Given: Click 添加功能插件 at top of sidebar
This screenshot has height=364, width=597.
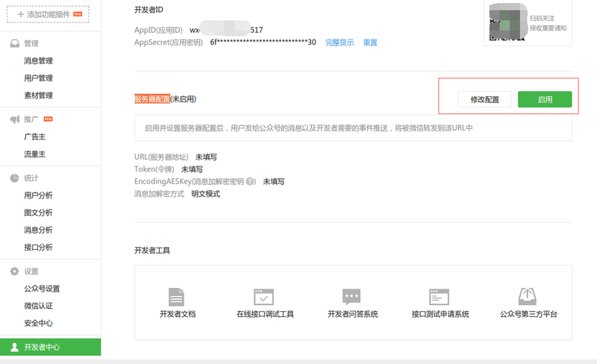Looking at the screenshot, I should [49, 14].
